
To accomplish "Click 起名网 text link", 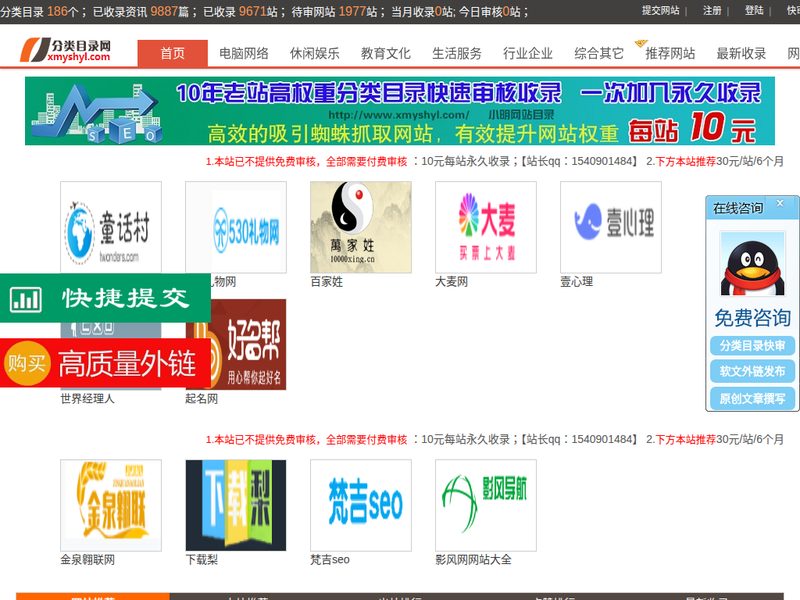I will [202, 398].
